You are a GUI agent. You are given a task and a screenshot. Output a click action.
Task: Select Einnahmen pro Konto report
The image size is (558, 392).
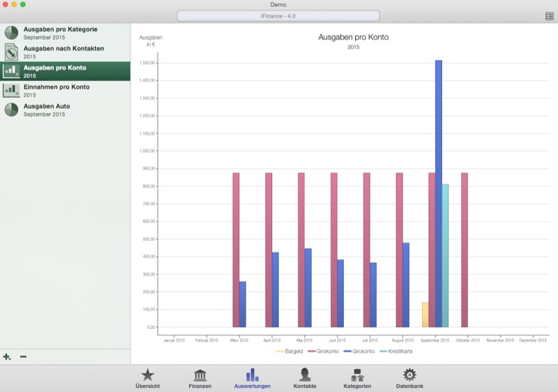(56, 91)
